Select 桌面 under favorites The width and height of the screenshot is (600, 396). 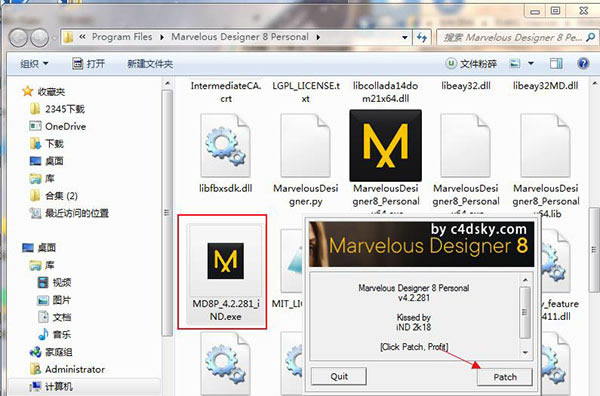[47, 161]
